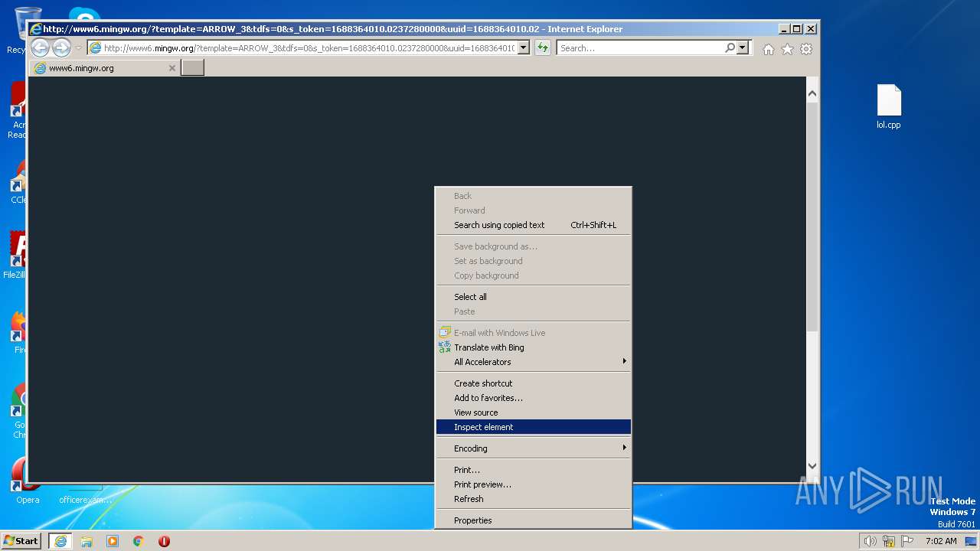Choose View source from context menu
980x551 pixels.
pos(534,412)
